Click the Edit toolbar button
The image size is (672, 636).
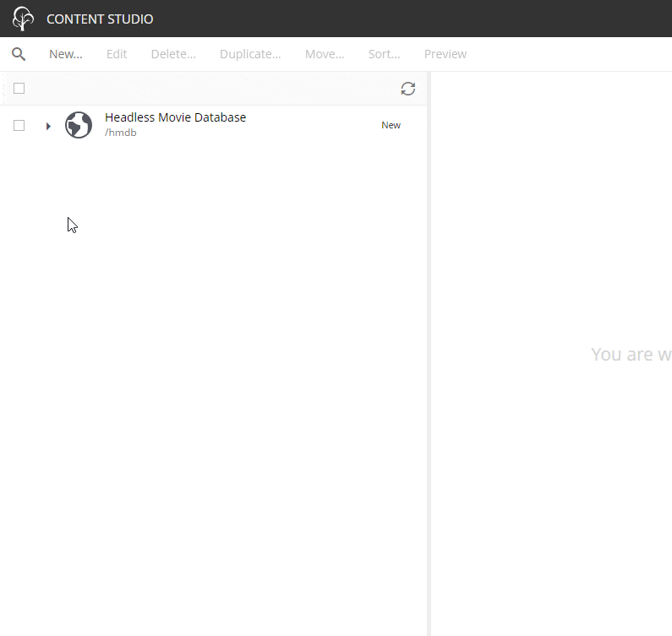117,54
